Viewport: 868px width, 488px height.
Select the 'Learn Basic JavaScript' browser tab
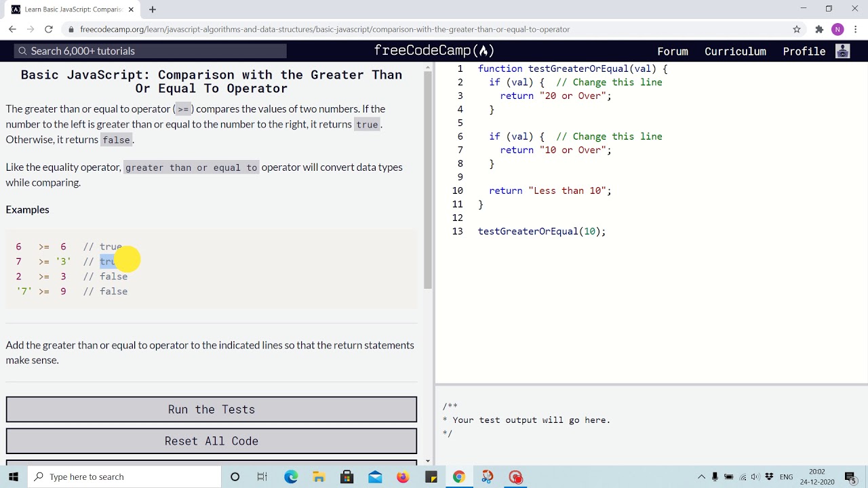[x=73, y=9]
